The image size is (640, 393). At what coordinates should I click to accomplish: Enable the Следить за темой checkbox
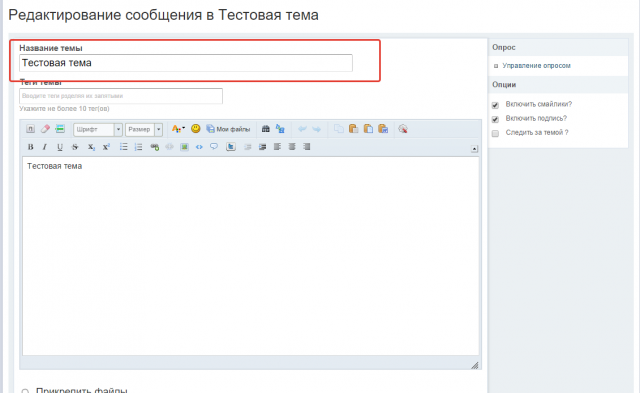pyautogui.click(x=495, y=133)
